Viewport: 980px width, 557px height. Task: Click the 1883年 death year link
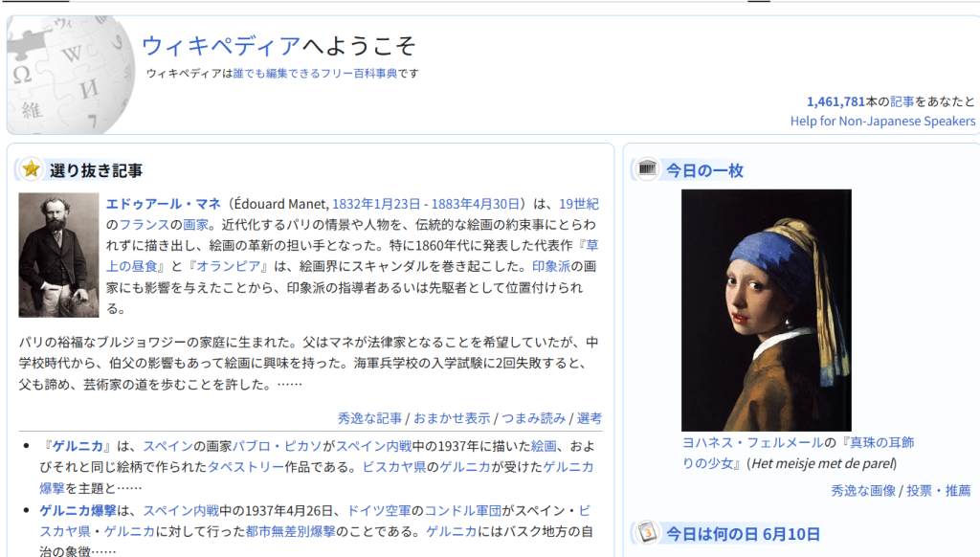(453, 204)
